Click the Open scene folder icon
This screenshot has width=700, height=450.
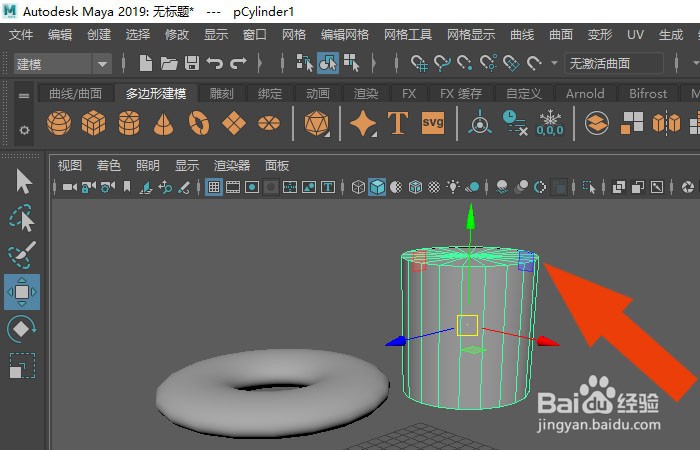(169, 63)
